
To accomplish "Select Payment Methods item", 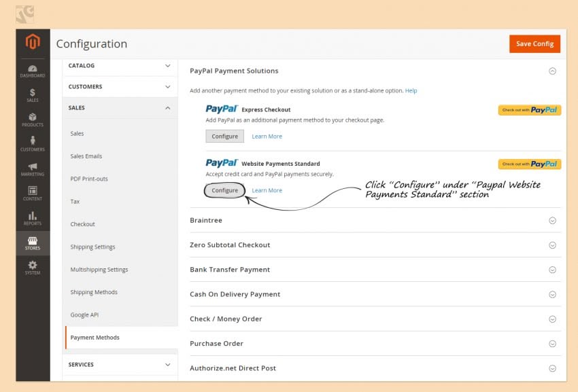I will coord(121,338).
